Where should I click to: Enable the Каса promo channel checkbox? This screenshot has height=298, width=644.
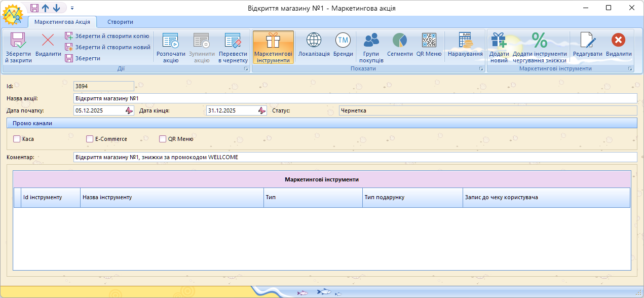click(x=17, y=139)
